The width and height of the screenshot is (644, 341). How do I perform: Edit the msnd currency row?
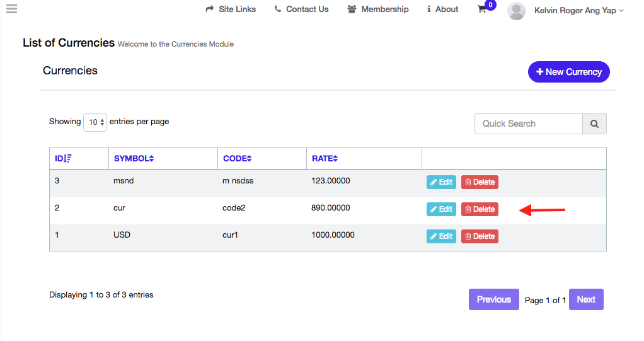tap(441, 182)
